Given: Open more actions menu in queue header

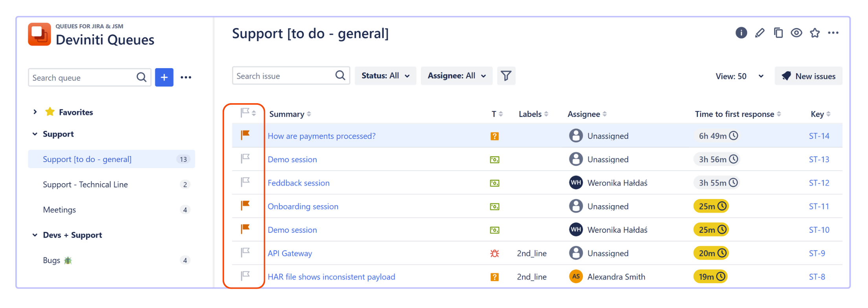Looking at the screenshot, I should pos(833,33).
